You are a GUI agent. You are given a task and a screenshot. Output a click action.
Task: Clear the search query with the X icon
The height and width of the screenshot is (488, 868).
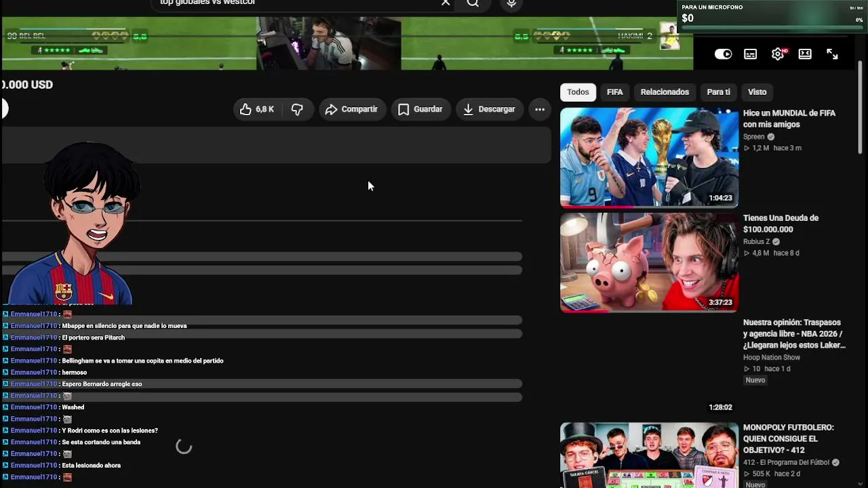click(446, 3)
